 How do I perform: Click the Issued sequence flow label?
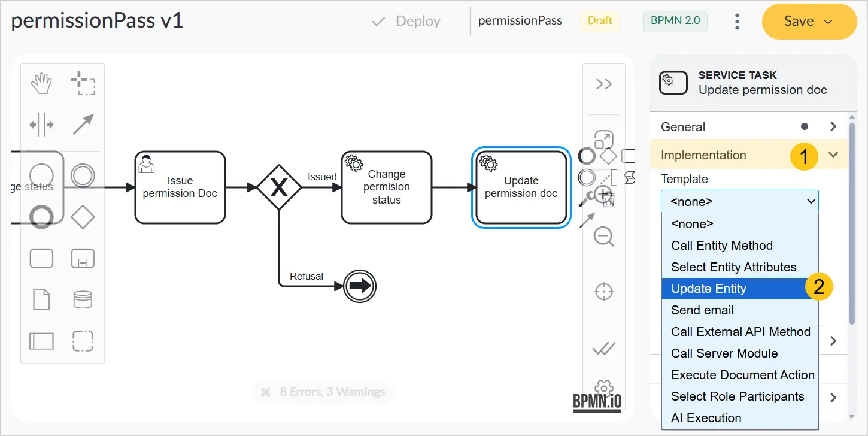point(322,177)
